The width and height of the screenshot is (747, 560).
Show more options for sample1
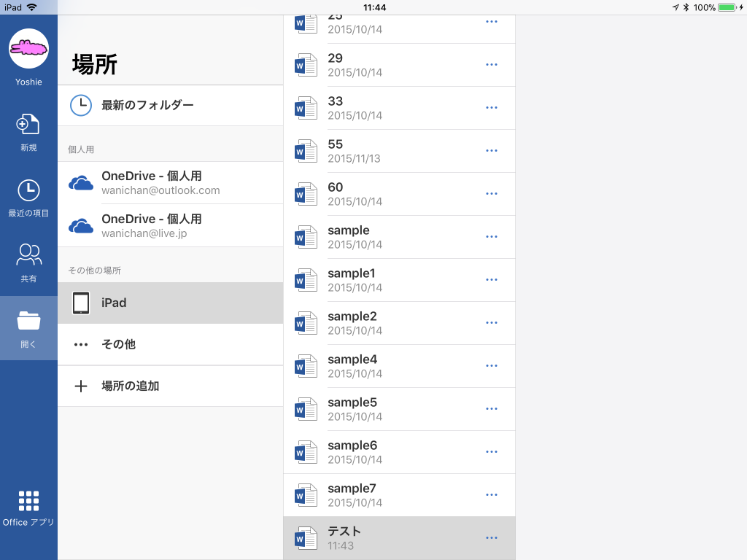[492, 279]
